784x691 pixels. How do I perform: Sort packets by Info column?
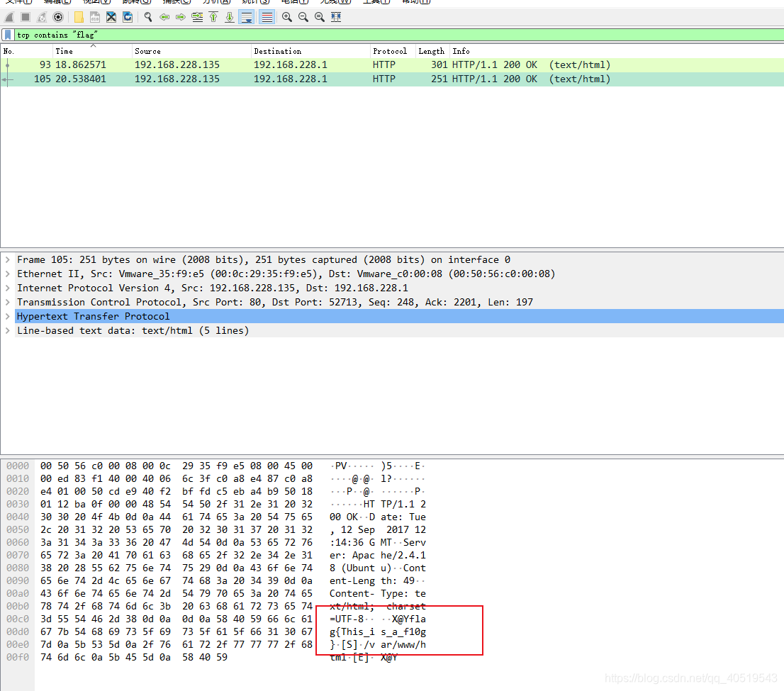617,51
